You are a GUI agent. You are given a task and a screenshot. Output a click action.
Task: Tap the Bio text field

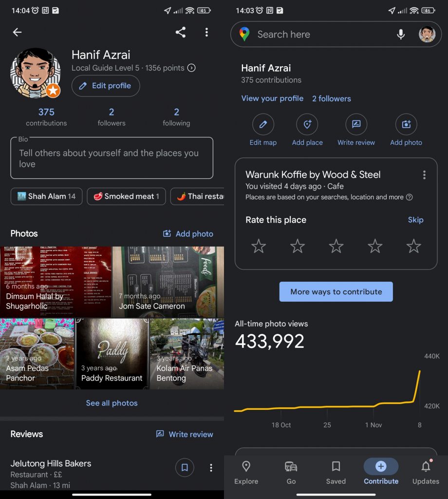[112, 158]
